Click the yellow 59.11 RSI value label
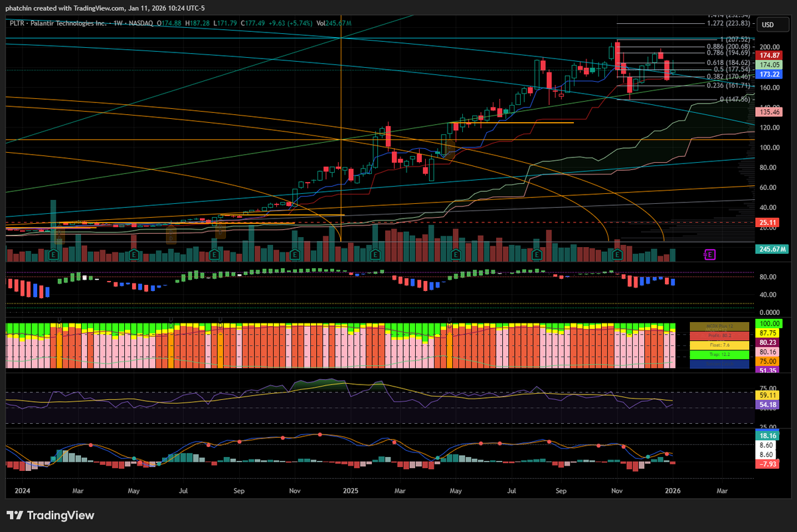Screen dimensions: 797x532 [x=768, y=395]
